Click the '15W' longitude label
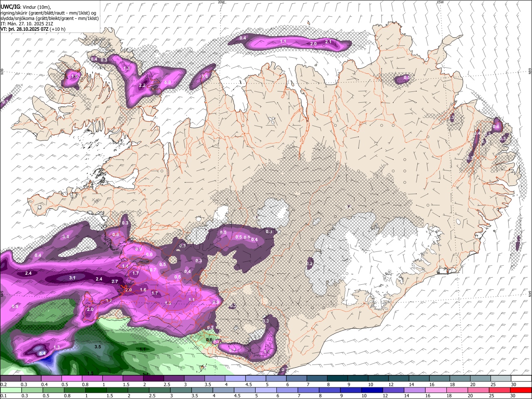This screenshot has width=532, height=399. (x=440, y=2)
